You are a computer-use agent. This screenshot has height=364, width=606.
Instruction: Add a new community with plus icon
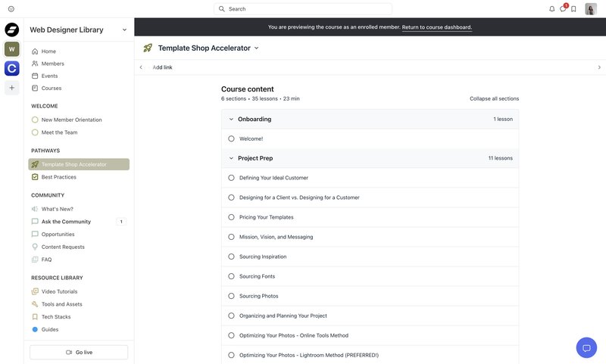(x=12, y=88)
